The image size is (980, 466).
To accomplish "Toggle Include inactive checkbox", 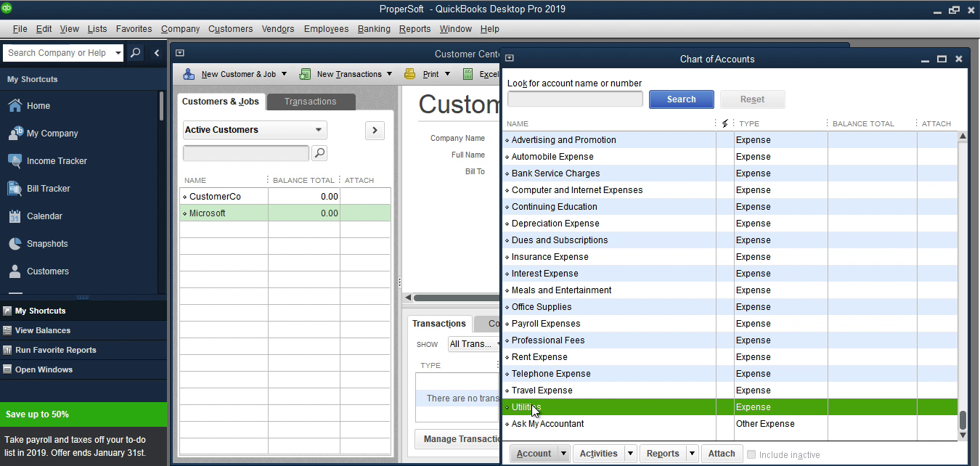I will pyautogui.click(x=752, y=454).
